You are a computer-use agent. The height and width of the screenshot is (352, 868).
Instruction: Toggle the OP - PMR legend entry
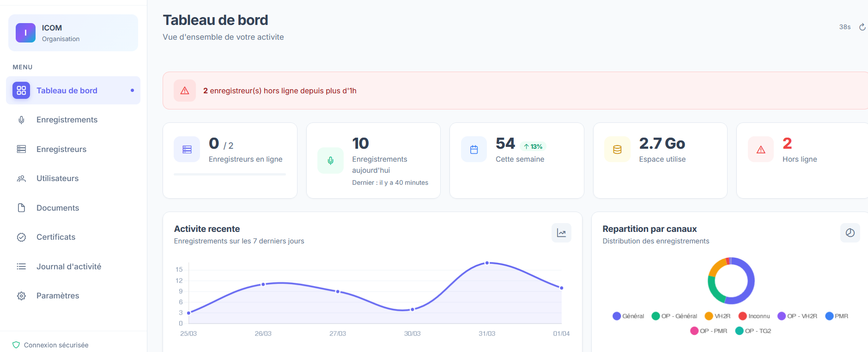click(709, 331)
